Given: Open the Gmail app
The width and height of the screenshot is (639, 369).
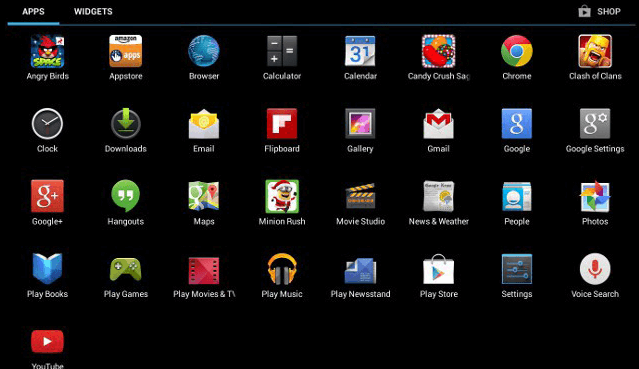Looking at the screenshot, I should [438, 124].
